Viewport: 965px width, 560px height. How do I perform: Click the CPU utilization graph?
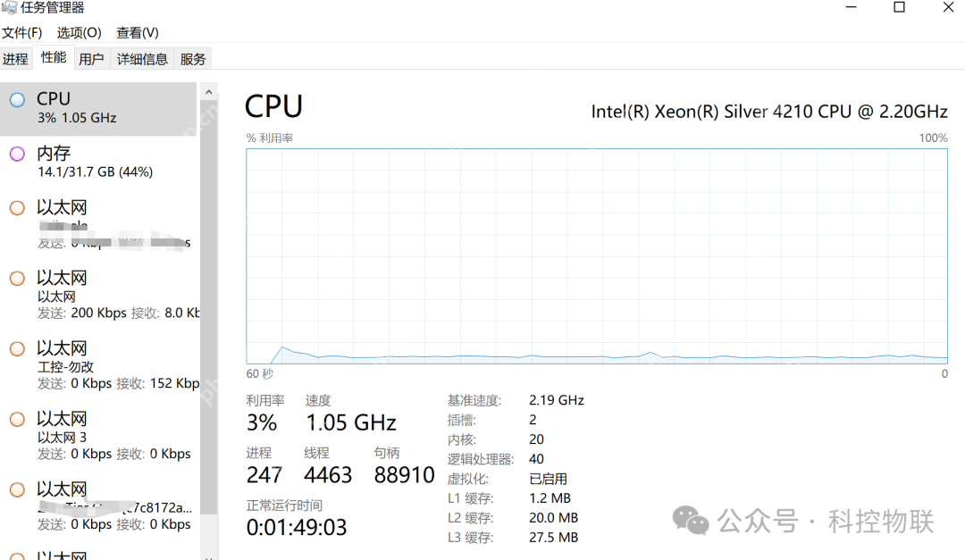(596, 255)
